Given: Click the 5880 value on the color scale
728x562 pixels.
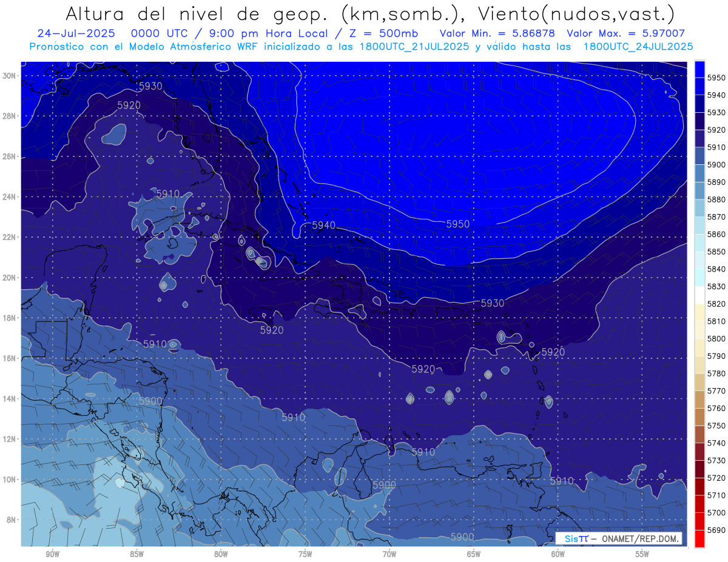Looking at the screenshot, I should click(716, 199).
